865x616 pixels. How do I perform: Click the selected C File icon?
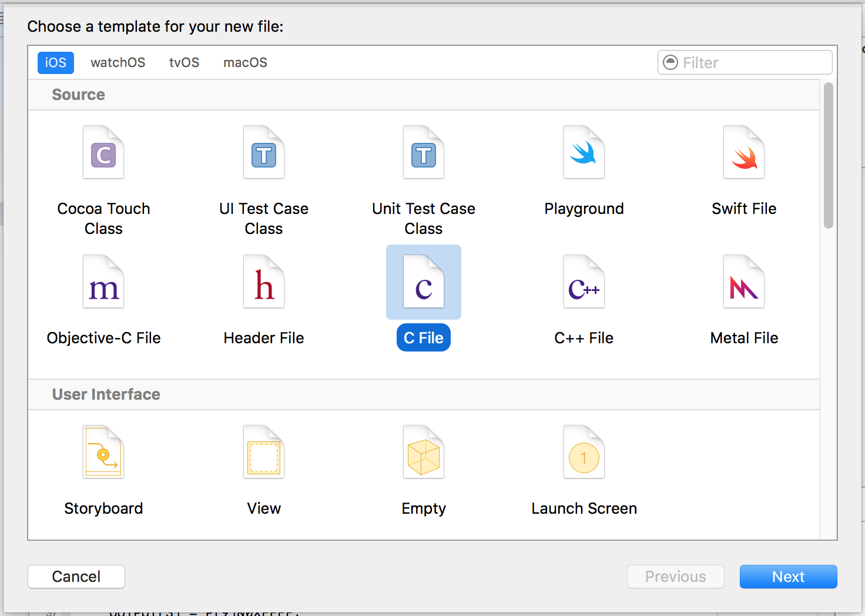pos(424,282)
